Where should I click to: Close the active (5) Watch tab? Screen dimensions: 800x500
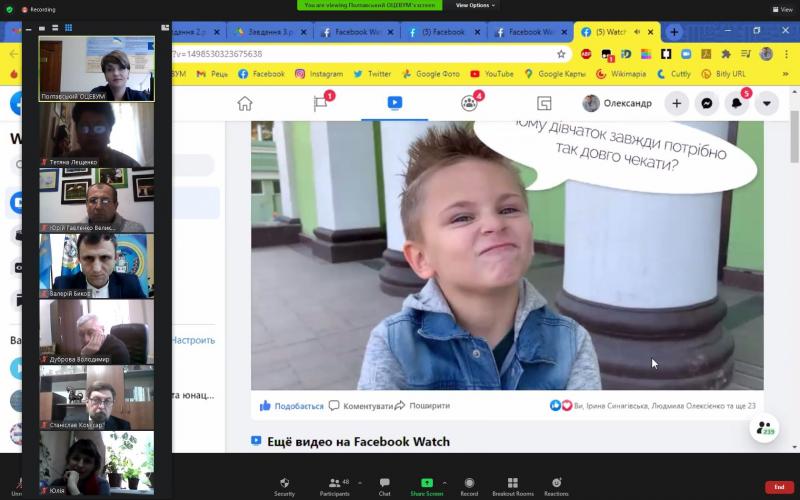[651, 32]
